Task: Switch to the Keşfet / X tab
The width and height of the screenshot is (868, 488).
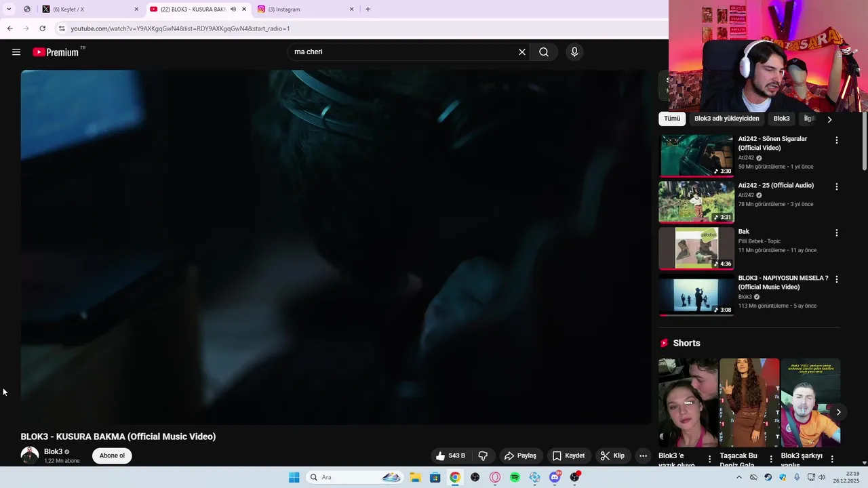Action: click(x=90, y=9)
